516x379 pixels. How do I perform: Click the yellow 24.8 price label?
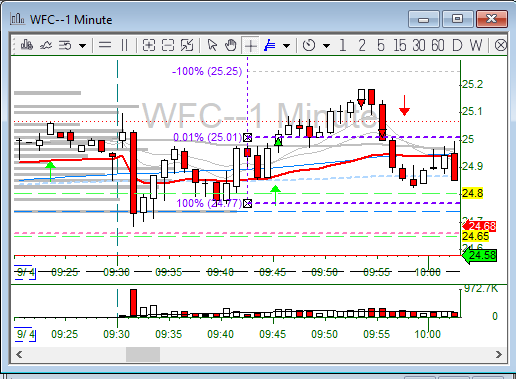(472, 193)
